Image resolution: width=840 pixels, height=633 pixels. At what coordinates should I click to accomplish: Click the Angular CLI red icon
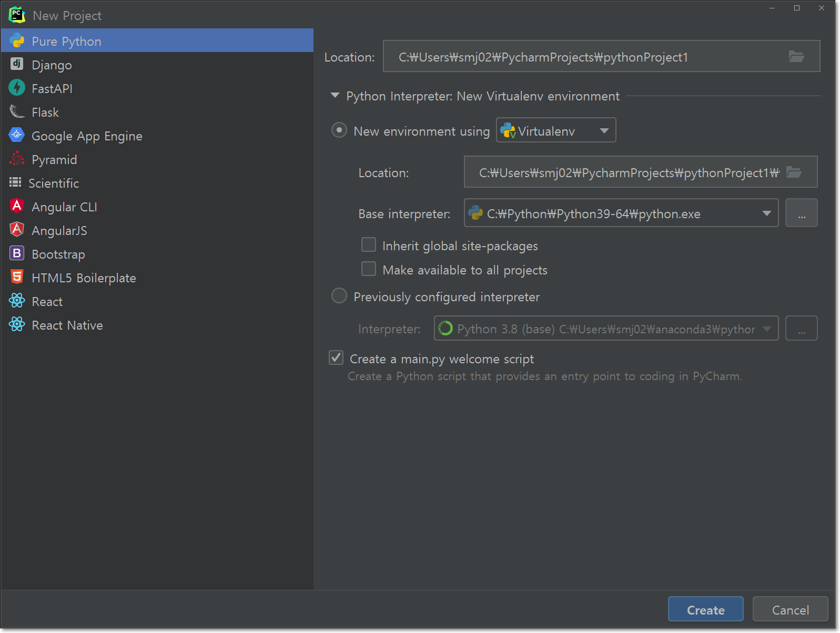[x=17, y=206]
